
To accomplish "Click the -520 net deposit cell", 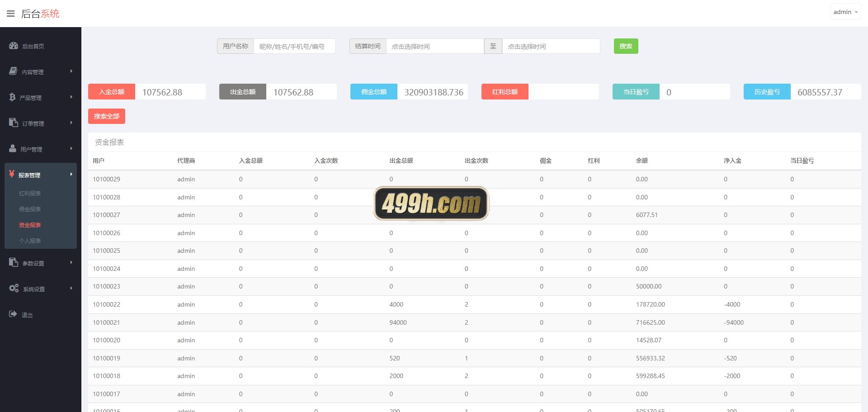I will pyautogui.click(x=730, y=358).
